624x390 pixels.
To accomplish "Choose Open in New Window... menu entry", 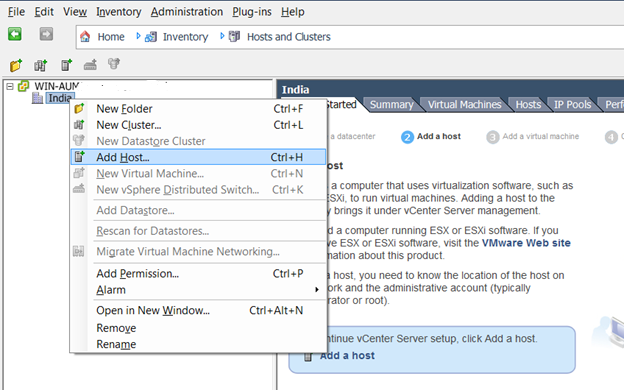I will coord(198,310).
